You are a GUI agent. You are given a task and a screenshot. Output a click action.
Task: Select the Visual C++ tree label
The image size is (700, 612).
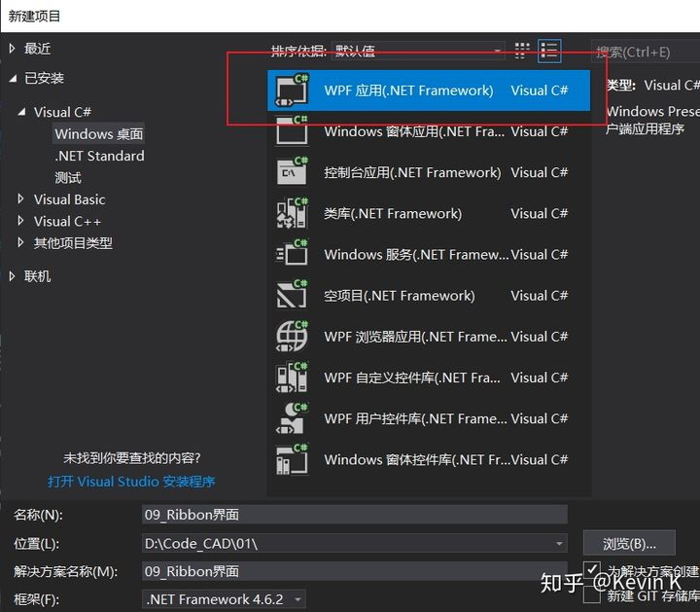point(67,221)
